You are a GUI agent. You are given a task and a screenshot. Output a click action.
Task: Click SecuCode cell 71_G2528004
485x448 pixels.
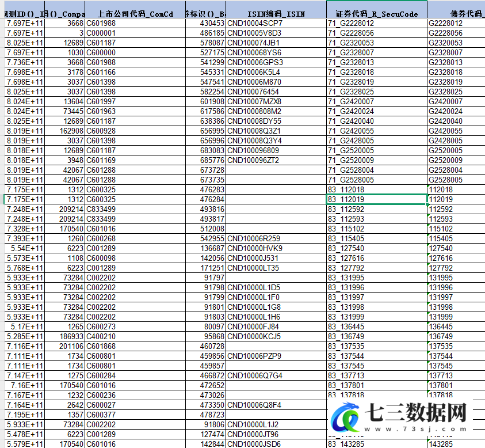coord(377,170)
